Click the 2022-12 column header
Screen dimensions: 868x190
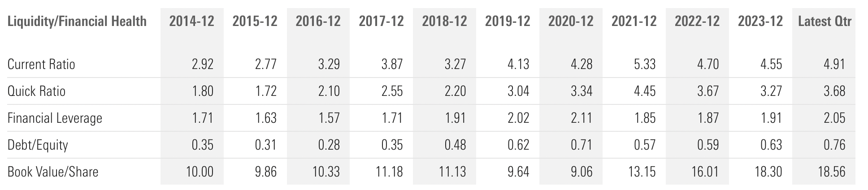[697, 21]
